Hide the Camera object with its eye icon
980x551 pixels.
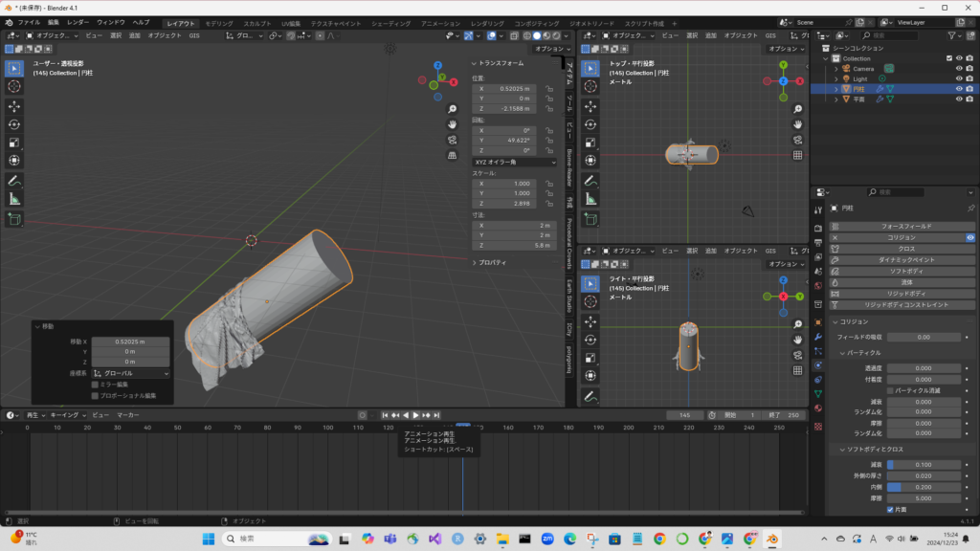959,68
